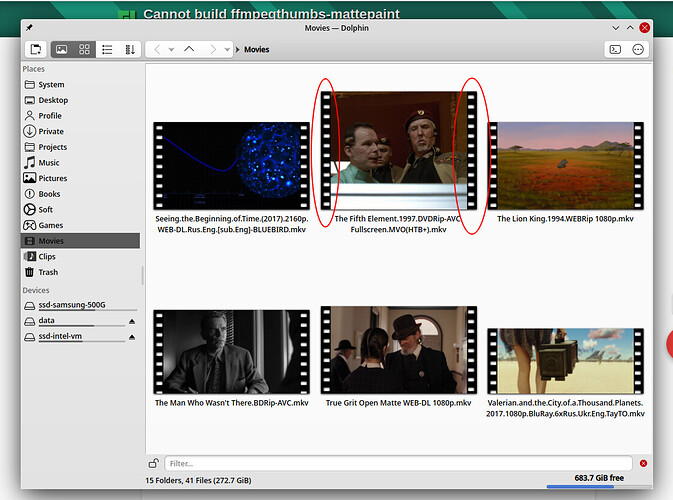This screenshot has width=673, height=500.
Task: Open the forward history dropdown arrow
Action: click(x=227, y=49)
